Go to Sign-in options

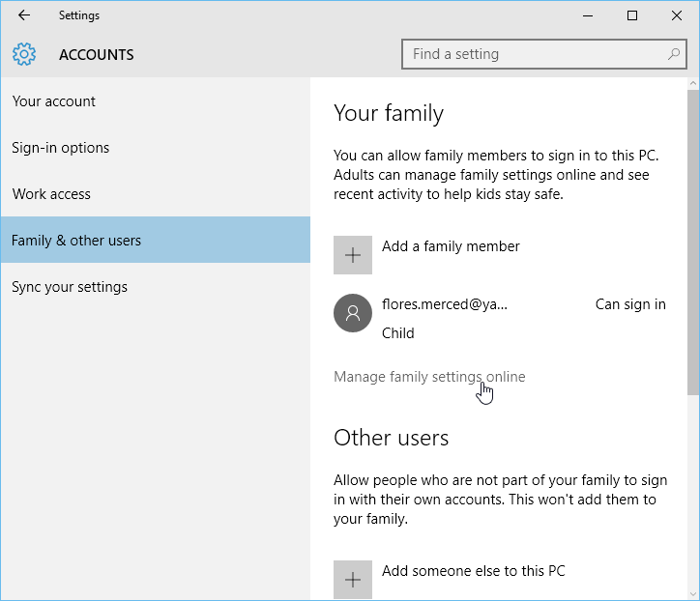(60, 148)
